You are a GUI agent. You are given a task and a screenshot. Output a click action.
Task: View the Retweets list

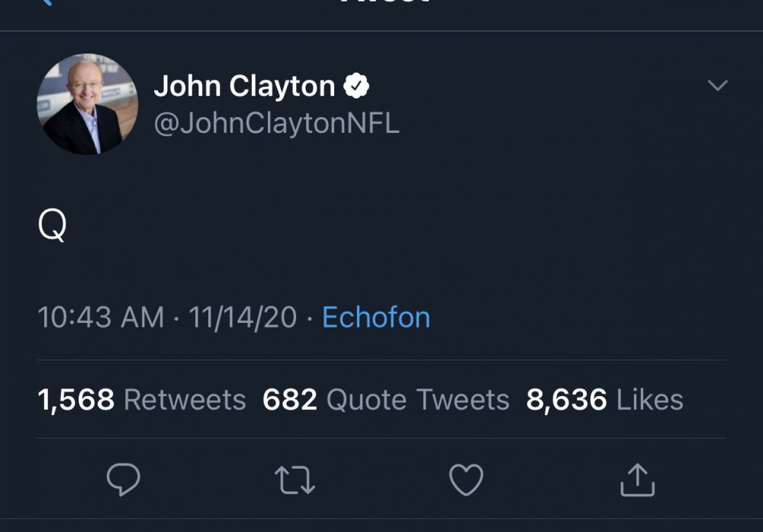185,400
